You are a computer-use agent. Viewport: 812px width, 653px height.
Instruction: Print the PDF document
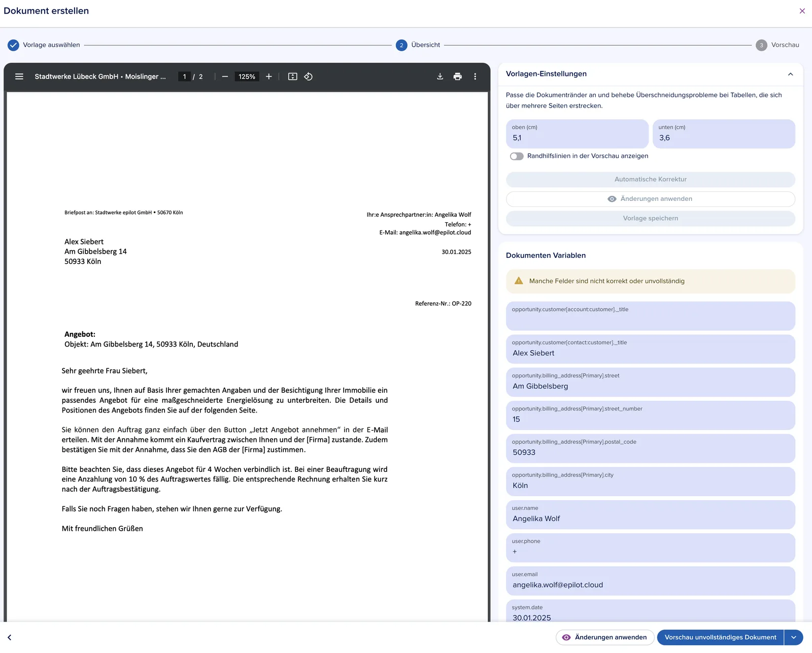tap(458, 77)
